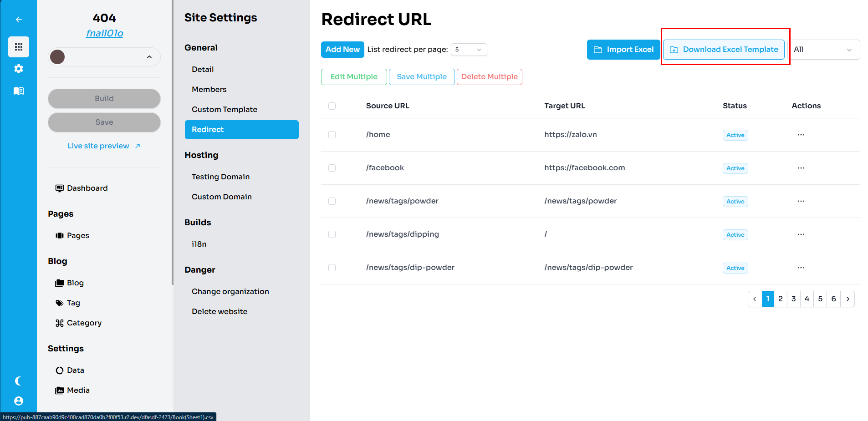Open the redirects per page dropdown
868x421 pixels.
[x=469, y=50]
